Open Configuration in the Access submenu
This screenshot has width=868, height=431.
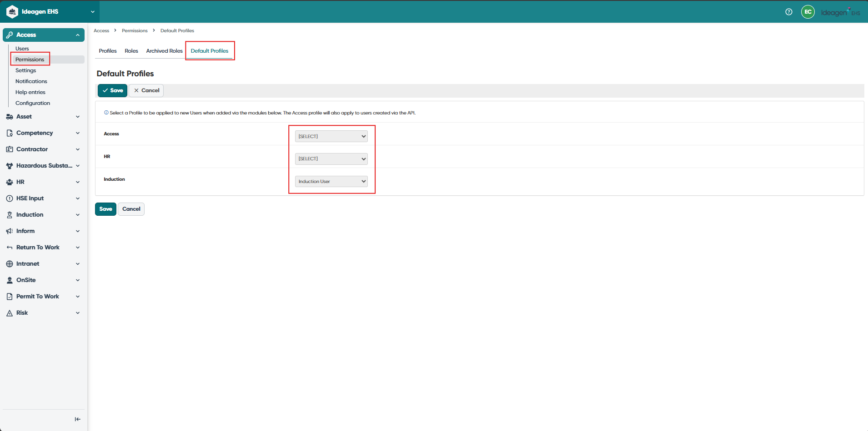click(33, 103)
